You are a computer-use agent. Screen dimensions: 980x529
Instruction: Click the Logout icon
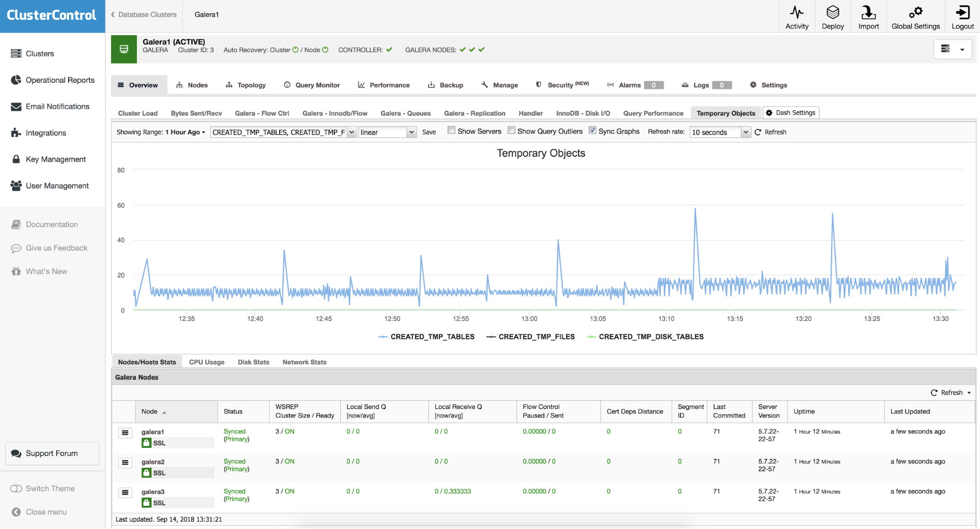[962, 12]
